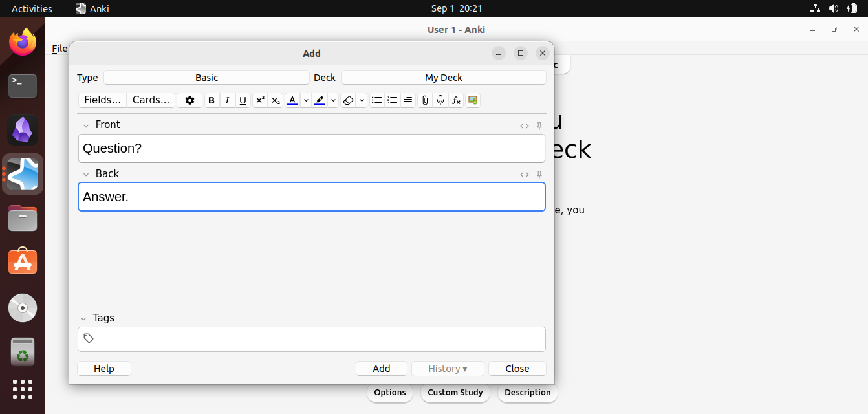868x414 pixels.
Task: Toggle underline formatting
Action: click(243, 100)
